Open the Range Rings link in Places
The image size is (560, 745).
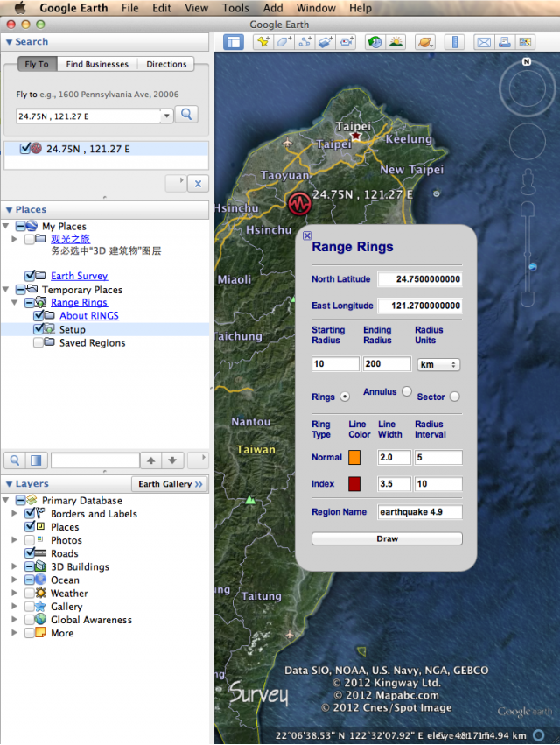[79, 302]
